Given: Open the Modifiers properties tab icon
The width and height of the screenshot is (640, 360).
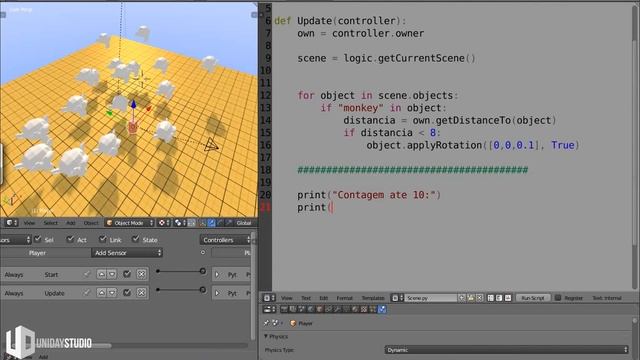Looking at the screenshot, I should pyautogui.click(x=337, y=309).
